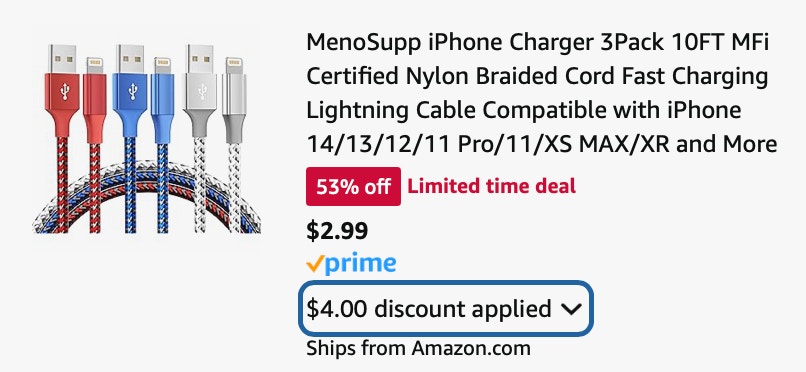Click the charger cables product image
Screen dimensions: 806x372
pyautogui.click(x=147, y=139)
